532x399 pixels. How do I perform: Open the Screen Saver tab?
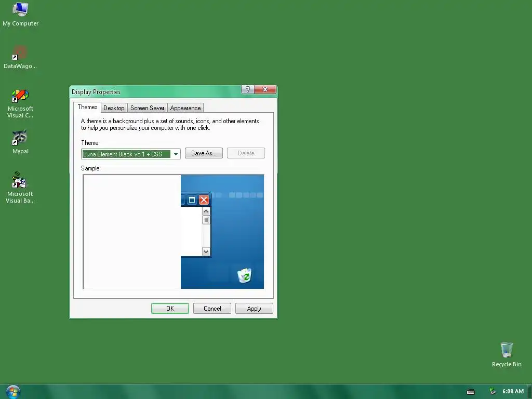point(147,108)
